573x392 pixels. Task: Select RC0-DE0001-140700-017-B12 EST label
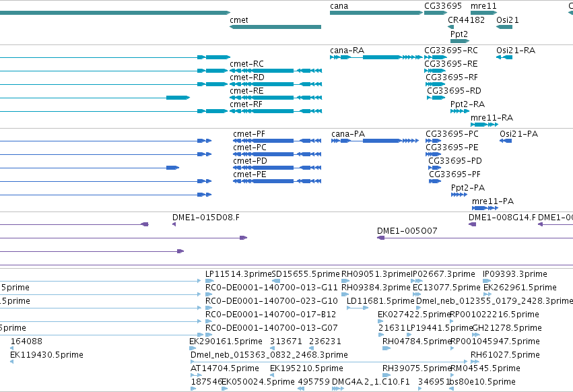(x=271, y=315)
